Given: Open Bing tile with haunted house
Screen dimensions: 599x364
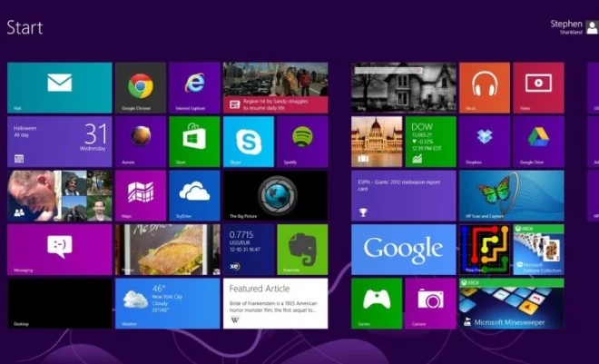Looking at the screenshot, I should pyautogui.click(x=404, y=88).
